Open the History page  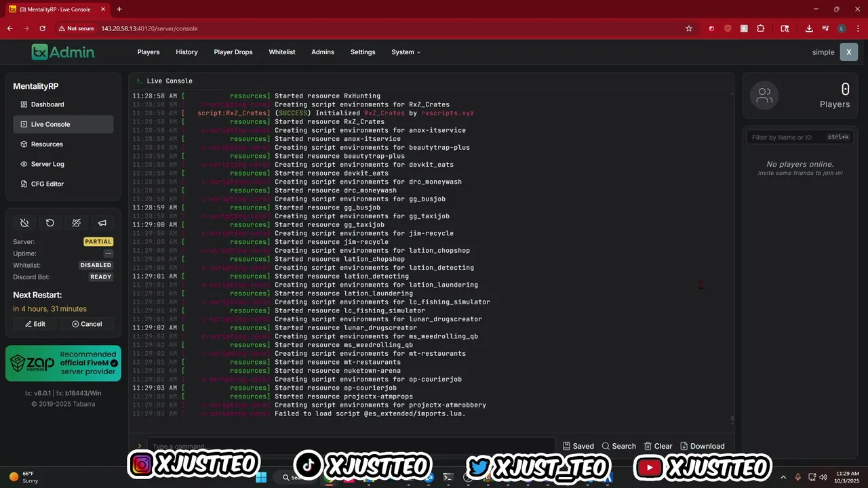(186, 52)
